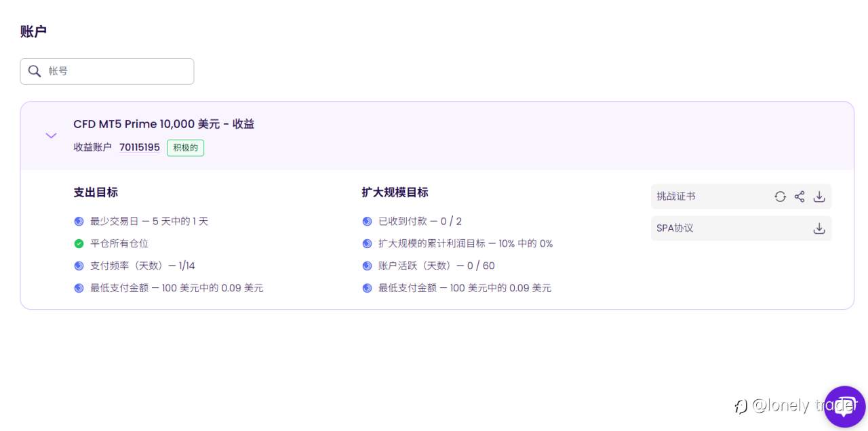Screen dimensions: 868x431
Task: Click the progress icon beside 支付频率
Action: point(79,266)
